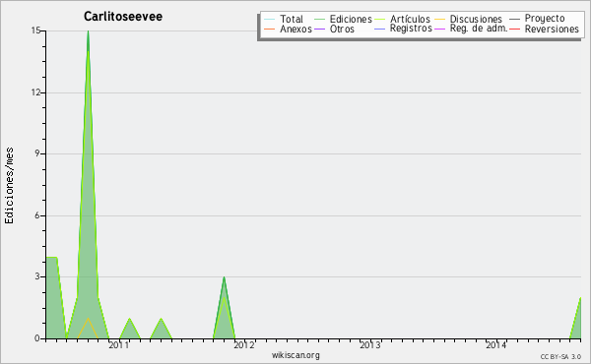Click the Total line color swatch
The width and height of the screenshot is (591, 364).
tap(269, 19)
